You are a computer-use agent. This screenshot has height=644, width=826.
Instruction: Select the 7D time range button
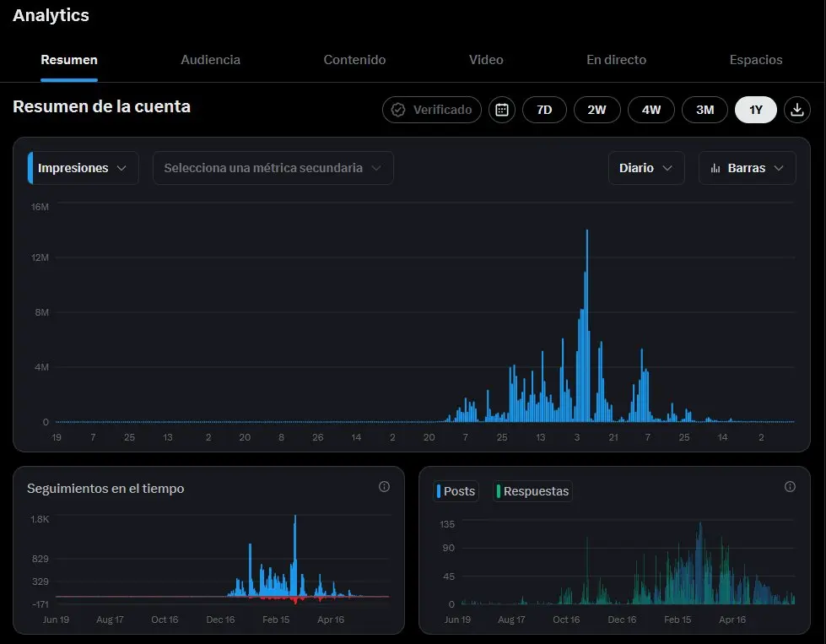click(544, 110)
